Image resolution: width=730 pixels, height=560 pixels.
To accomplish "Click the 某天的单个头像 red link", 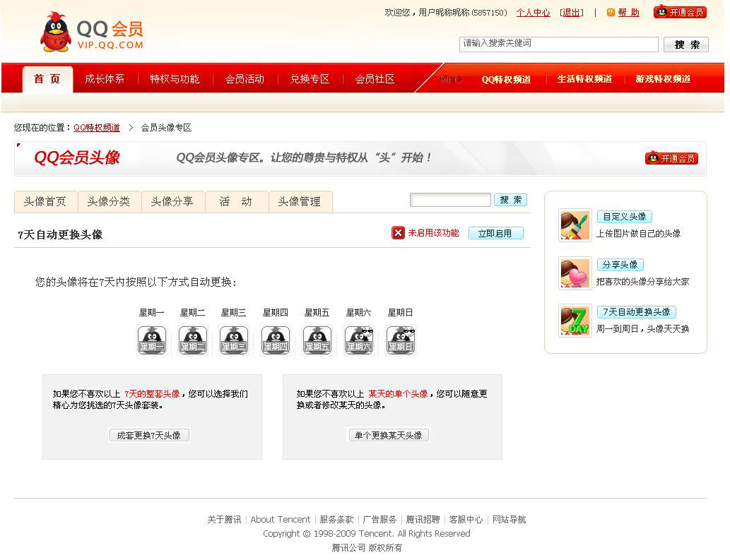I will pyautogui.click(x=398, y=394).
